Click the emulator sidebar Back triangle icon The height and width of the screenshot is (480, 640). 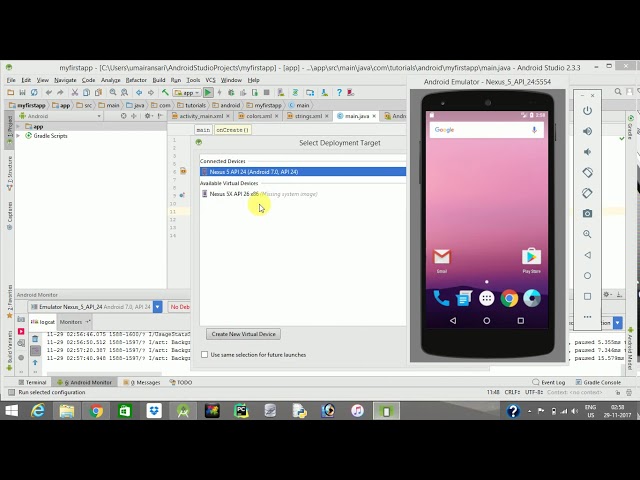[x=587, y=255]
